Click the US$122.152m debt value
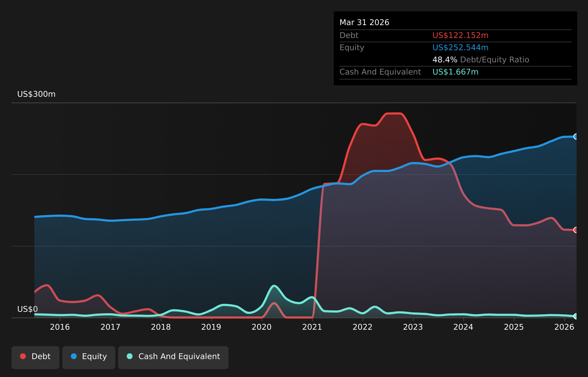588x377 pixels. tap(461, 35)
